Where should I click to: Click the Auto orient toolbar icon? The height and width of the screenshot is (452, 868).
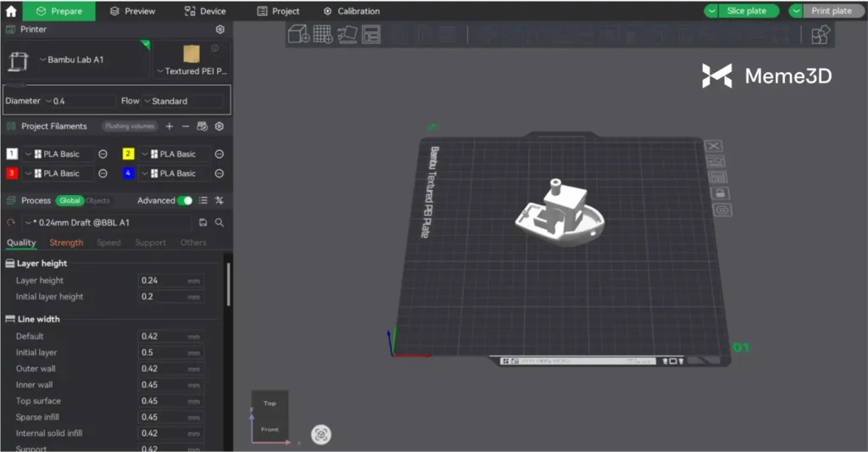pos(348,35)
